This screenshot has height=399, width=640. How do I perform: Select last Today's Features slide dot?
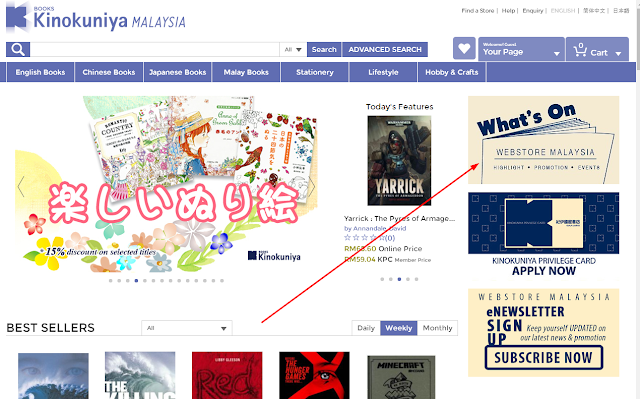click(416, 279)
